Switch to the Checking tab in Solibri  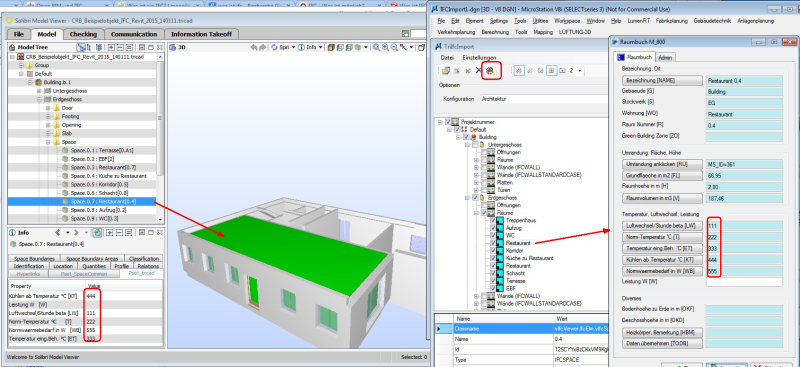coord(83,34)
